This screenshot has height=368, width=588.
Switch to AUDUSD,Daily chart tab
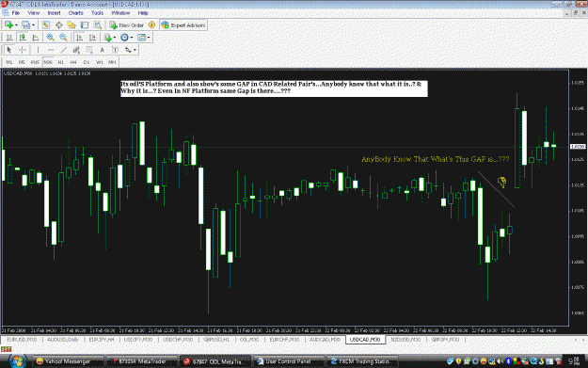point(63,340)
